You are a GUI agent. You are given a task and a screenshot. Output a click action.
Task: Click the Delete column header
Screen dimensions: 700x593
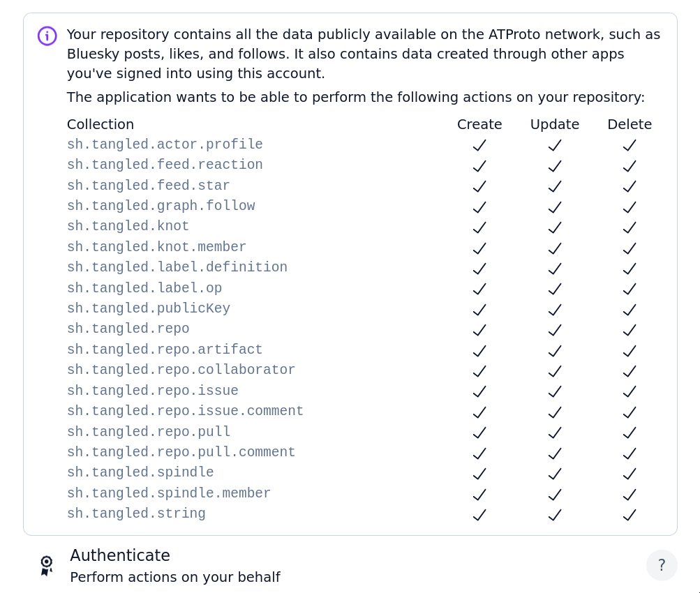pyautogui.click(x=630, y=124)
